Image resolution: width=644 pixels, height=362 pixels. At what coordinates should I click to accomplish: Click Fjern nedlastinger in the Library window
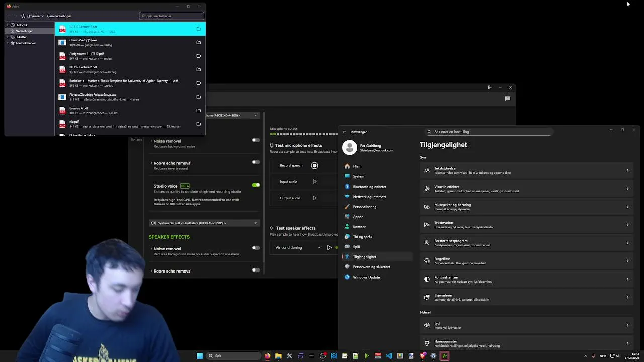pos(59,16)
